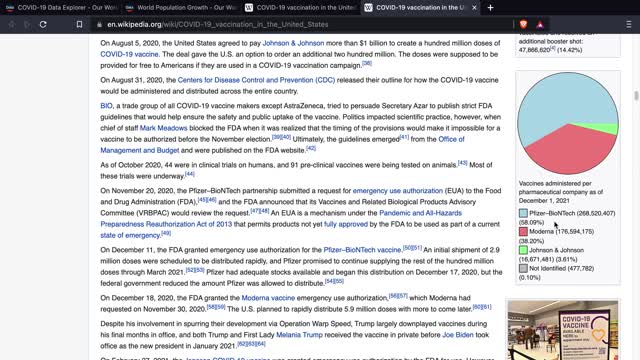
Task: Reload the page with the refresh icon
Action: pyautogui.click(x=43, y=24)
